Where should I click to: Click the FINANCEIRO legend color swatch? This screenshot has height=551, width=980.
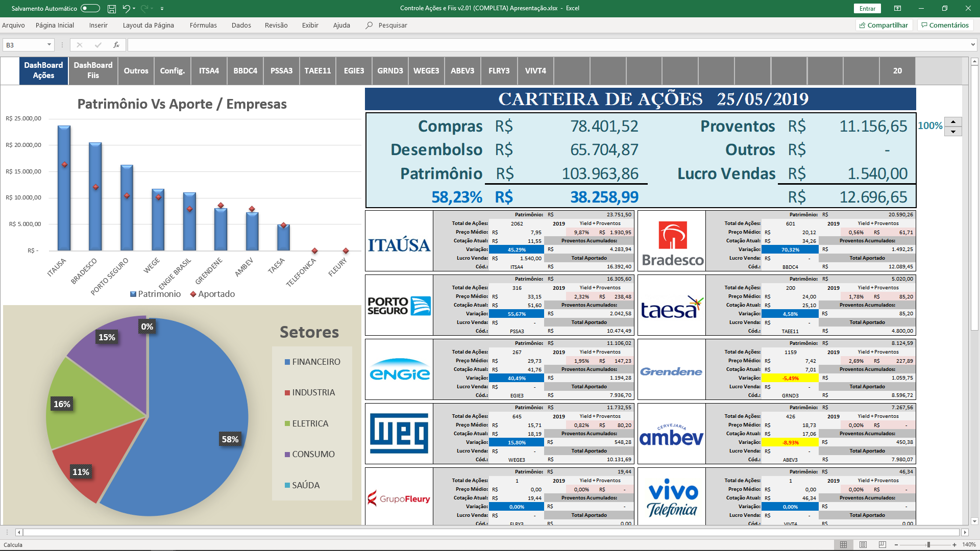click(287, 362)
